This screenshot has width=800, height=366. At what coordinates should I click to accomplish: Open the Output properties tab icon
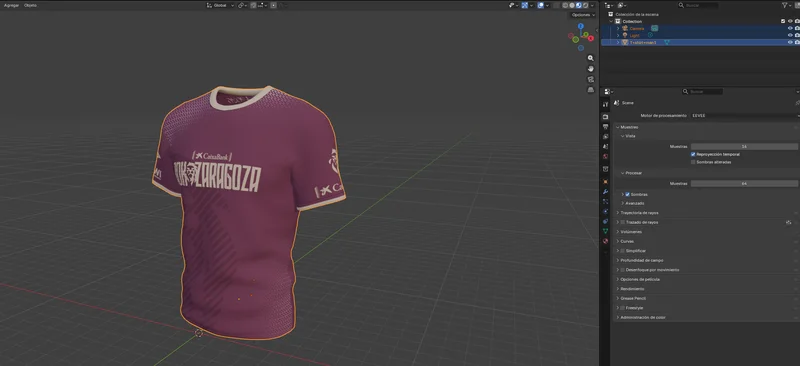[605, 127]
